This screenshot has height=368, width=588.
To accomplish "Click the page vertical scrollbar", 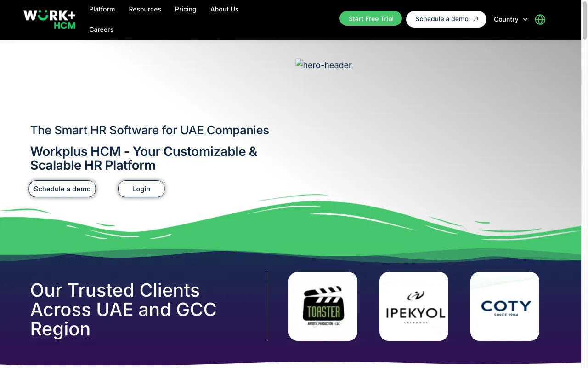I will pyautogui.click(x=584, y=20).
